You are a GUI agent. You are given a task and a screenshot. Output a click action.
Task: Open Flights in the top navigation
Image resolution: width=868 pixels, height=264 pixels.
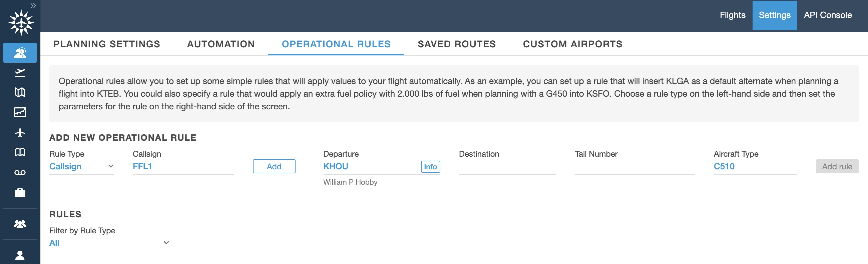point(732,15)
